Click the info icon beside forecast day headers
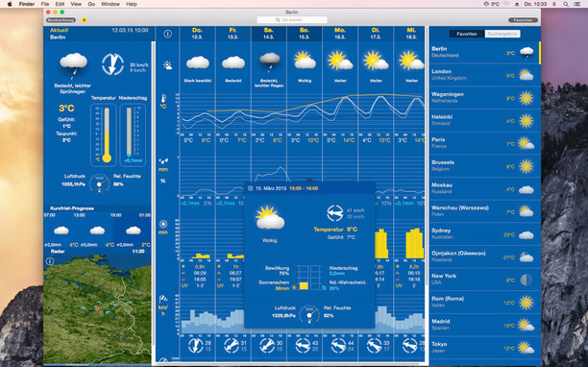The width and height of the screenshot is (588, 367). click(x=167, y=34)
